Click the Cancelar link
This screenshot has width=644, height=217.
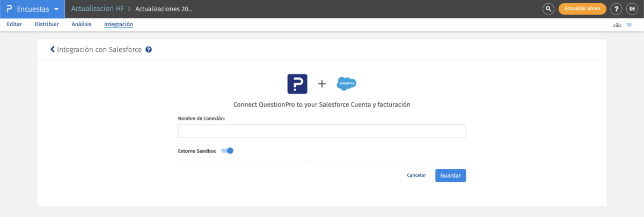[416, 175]
